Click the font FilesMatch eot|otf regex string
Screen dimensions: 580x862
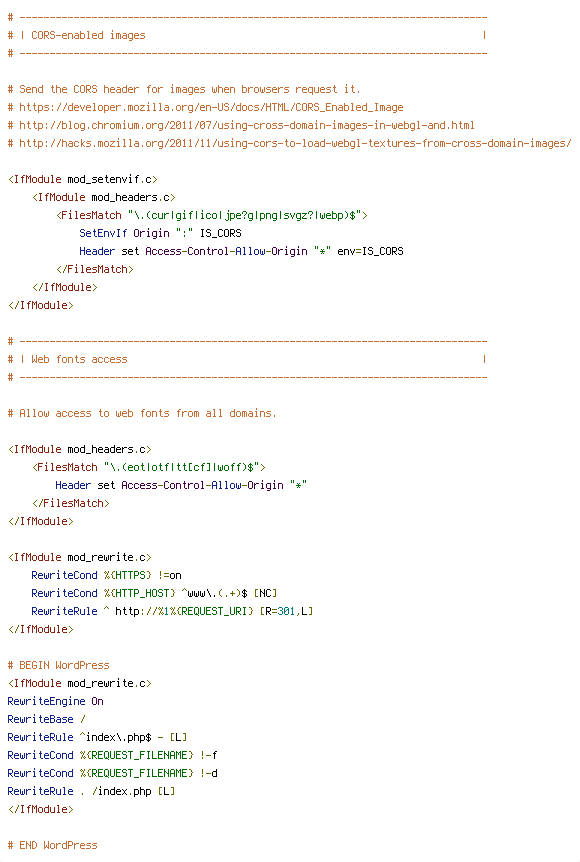pyautogui.click(x=181, y=467)
